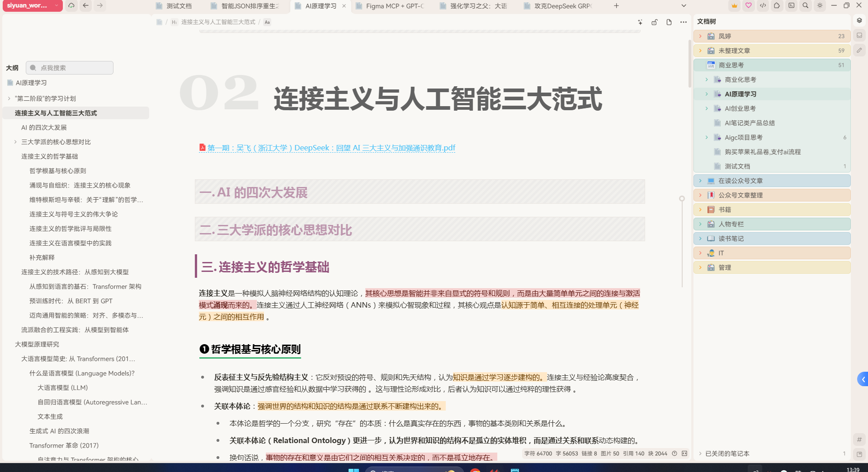Click the cloud sync icon

click(x=71, y=6)
